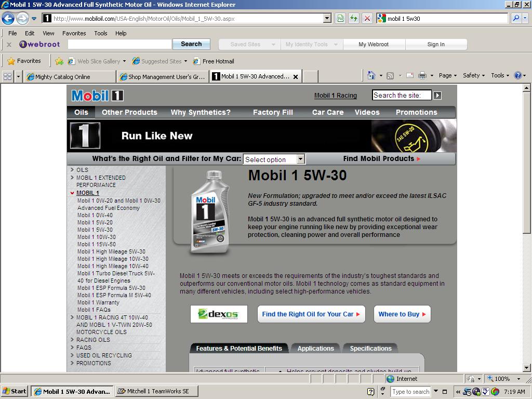This screenshot has width=532, height=399.
Task: Click the taskbar Type to search field
Action: coord(410,392)
